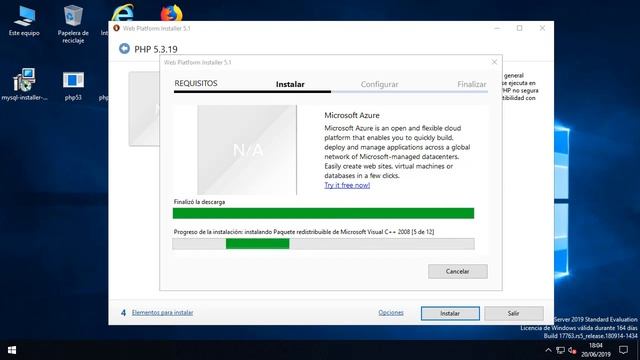Open the Opciones link

[x=391, y=313]
